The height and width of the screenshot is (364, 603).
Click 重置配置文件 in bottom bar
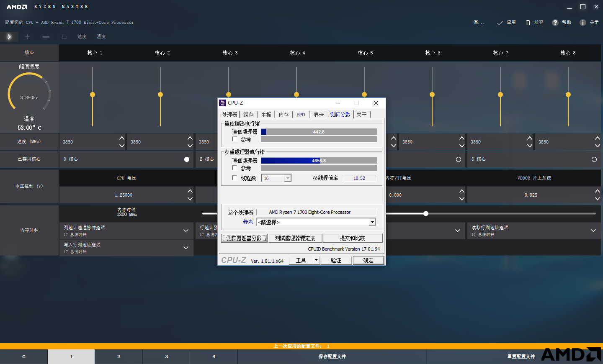(521, 357)
